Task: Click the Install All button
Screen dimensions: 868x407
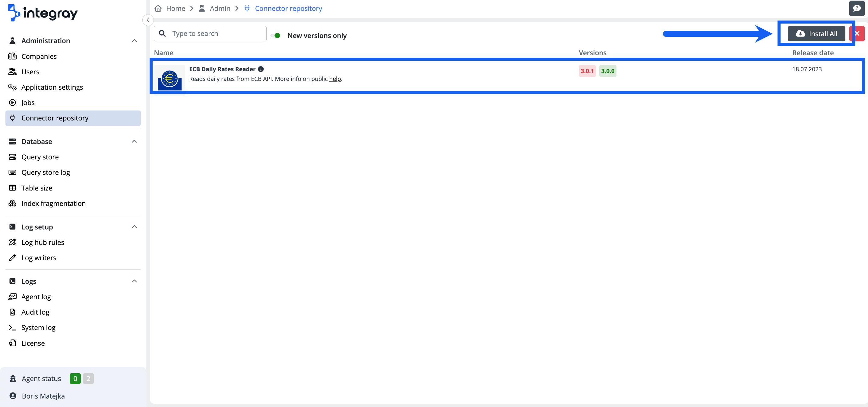Action: click(816, 34)
